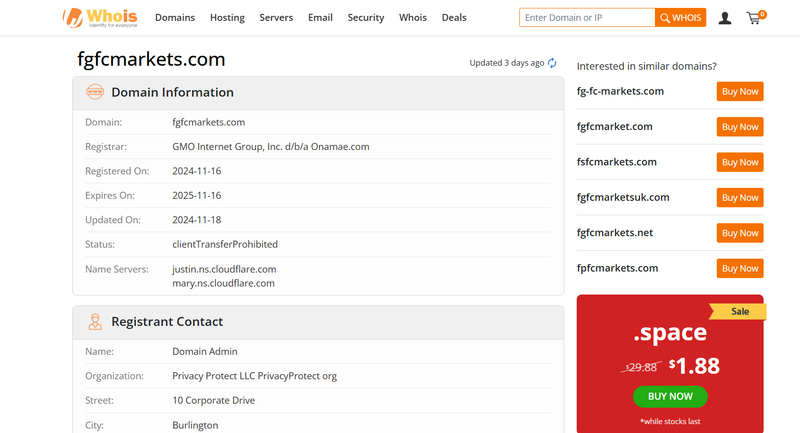
Task: Buy fg-fc-markets.com now
Action: (x=740, y=91)
